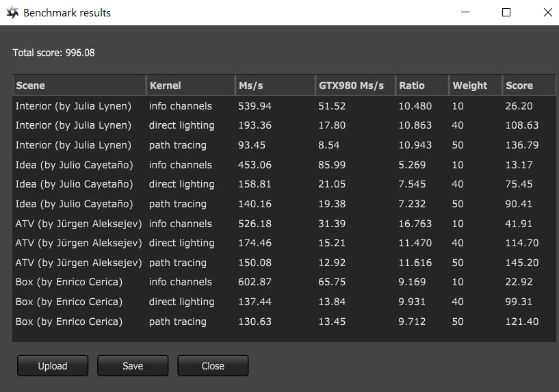Click GTX980 value 51.52
The width and height of the screenshot is (559, 392).
332,106
